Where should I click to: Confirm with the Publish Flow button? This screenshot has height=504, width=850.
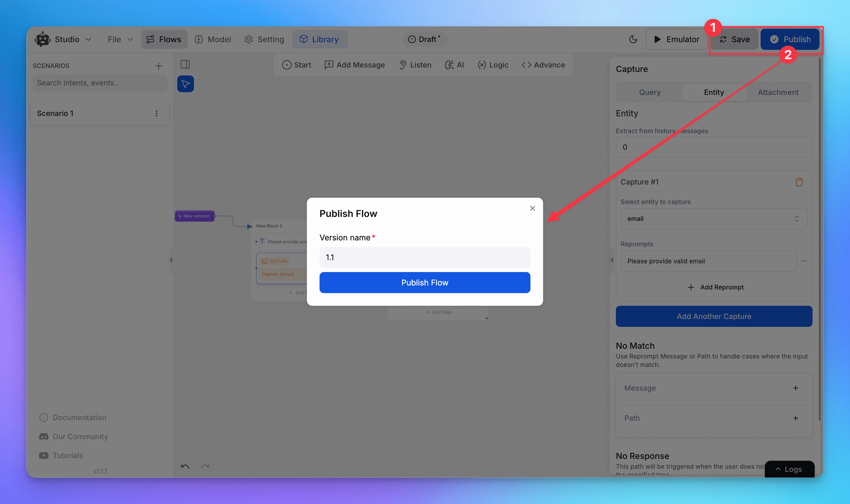pyautogui.click(x=424, y=283)
